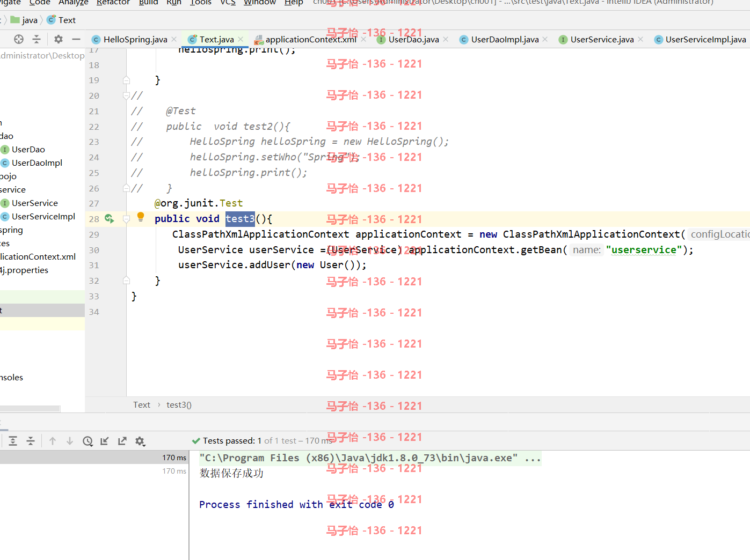Collapse all in project panel

pos(37,39)
